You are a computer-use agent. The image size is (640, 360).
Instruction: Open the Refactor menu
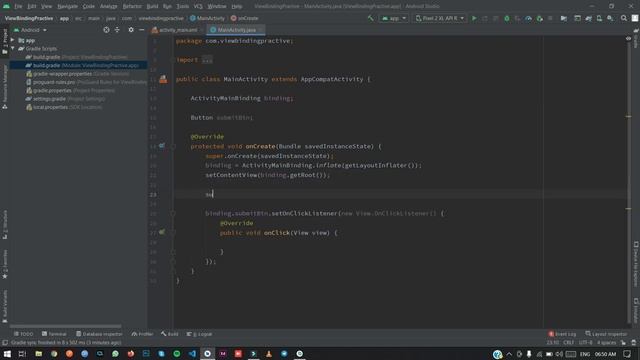coord(132,7)
